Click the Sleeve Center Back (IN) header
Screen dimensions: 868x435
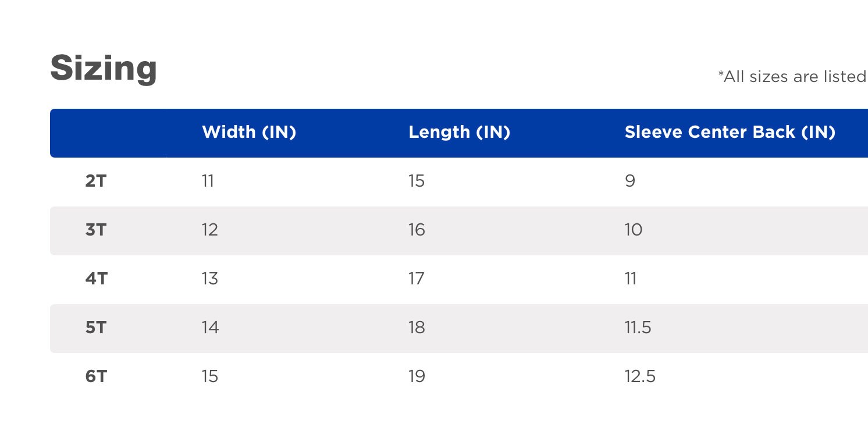(730, 133)
